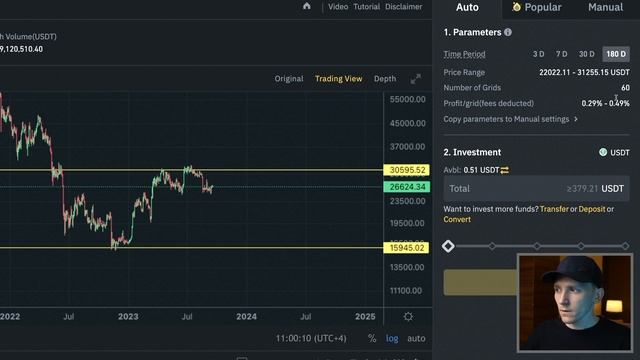Choose the 180 D time period
The height and width of the screenshot is (360, 640).
click(x=616, y=54)
